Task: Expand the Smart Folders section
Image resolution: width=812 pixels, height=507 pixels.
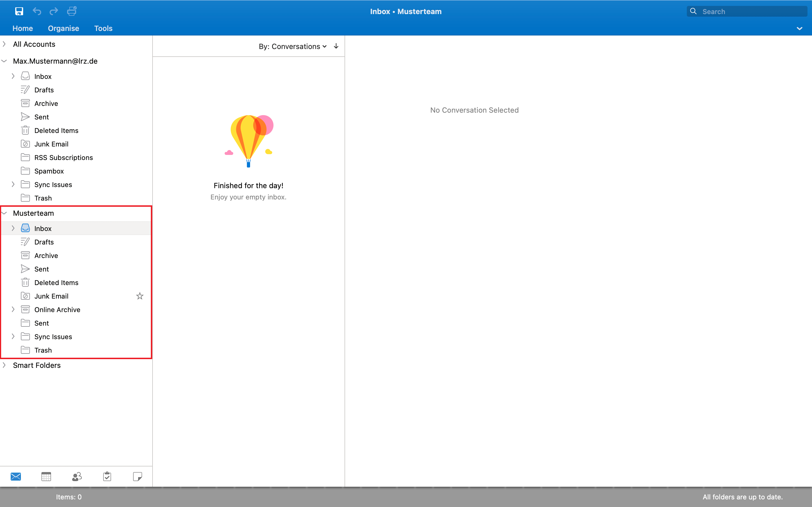Action: pyautogui.click(x=4, y=365)
